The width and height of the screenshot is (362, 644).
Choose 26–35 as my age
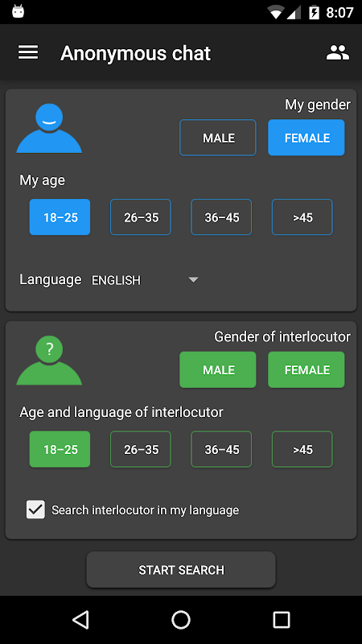[x=141, y=217]
